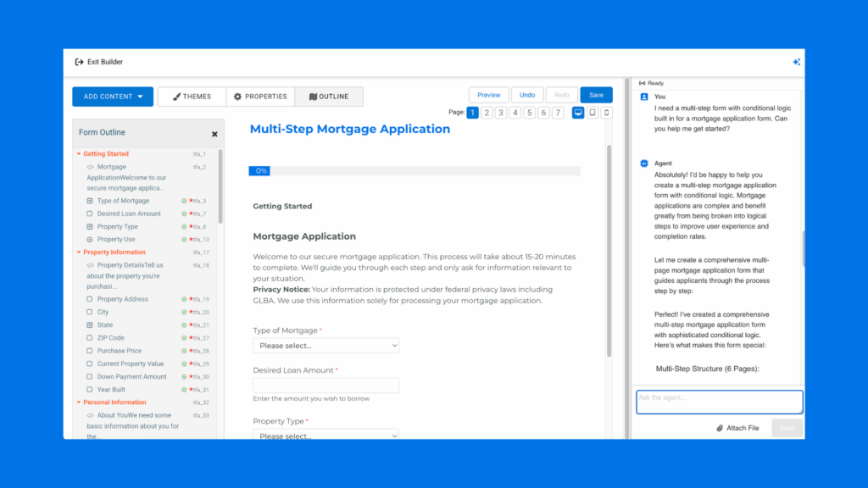Click the Property Use radio field icon

click(x=90, y=240)
